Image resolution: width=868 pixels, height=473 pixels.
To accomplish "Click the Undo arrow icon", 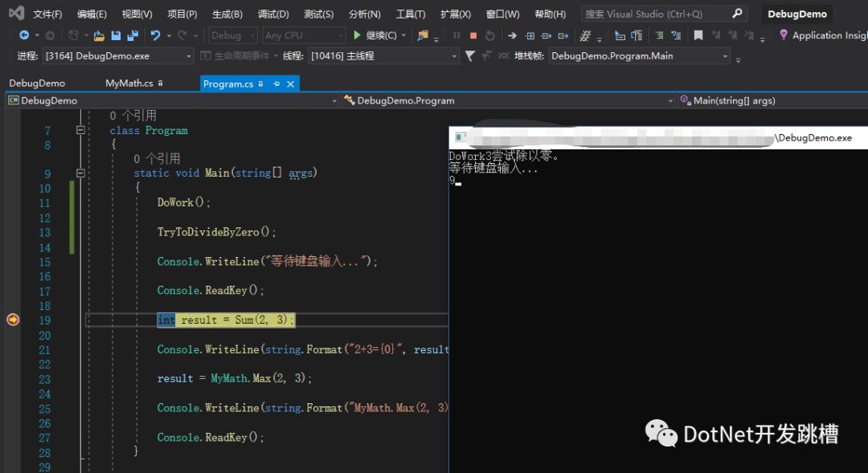I will (156, 35).
